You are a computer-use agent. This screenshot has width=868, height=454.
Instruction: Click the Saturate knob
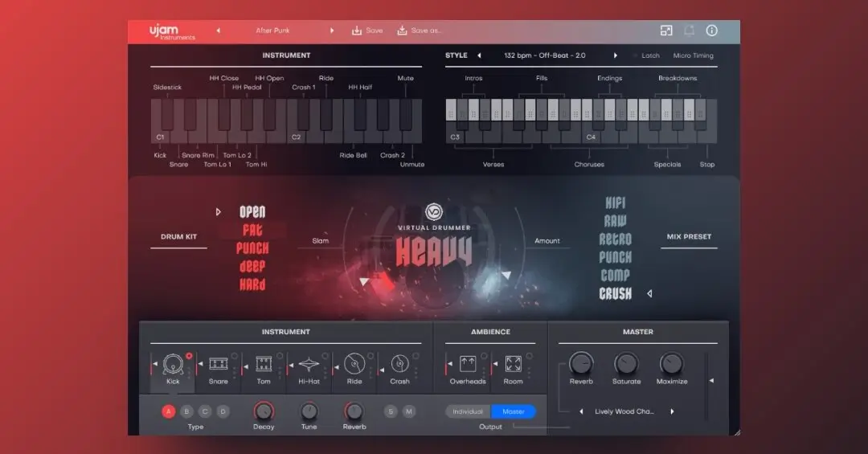[626, 364]
